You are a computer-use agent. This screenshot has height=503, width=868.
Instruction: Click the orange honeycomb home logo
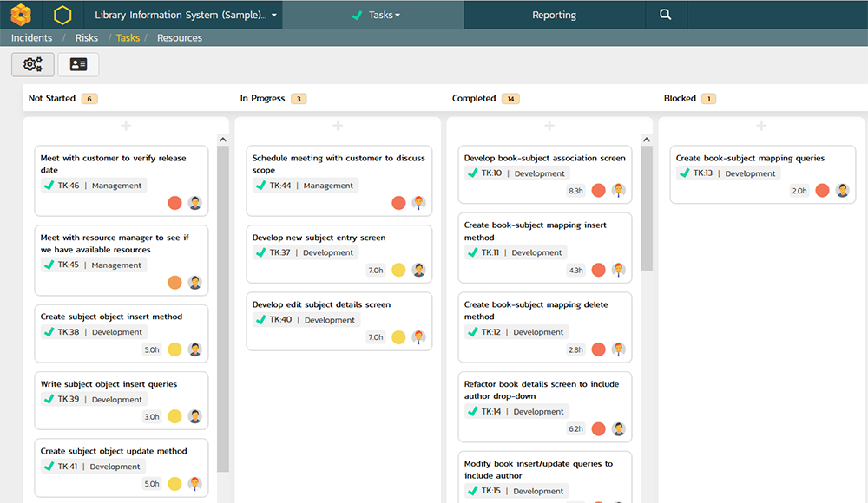[21, 15]
